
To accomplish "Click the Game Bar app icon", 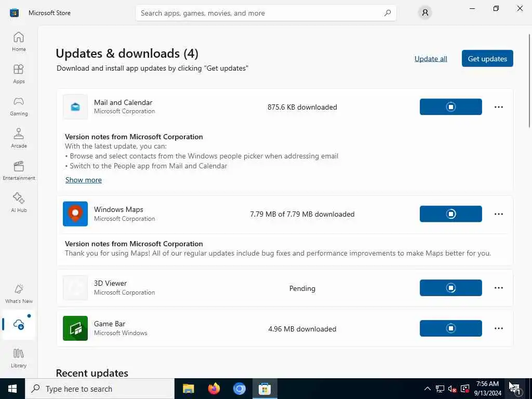I will pyautogui.click(x=75, y=328).
